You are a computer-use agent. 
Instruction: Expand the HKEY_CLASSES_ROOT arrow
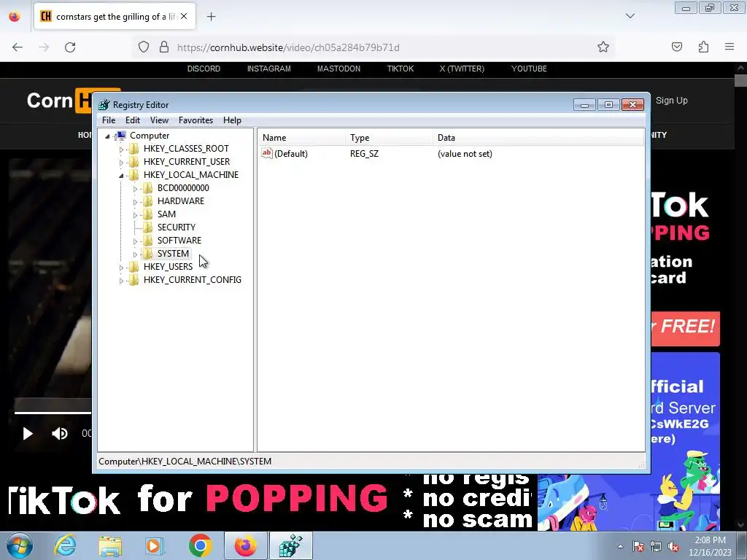(121, 149)
